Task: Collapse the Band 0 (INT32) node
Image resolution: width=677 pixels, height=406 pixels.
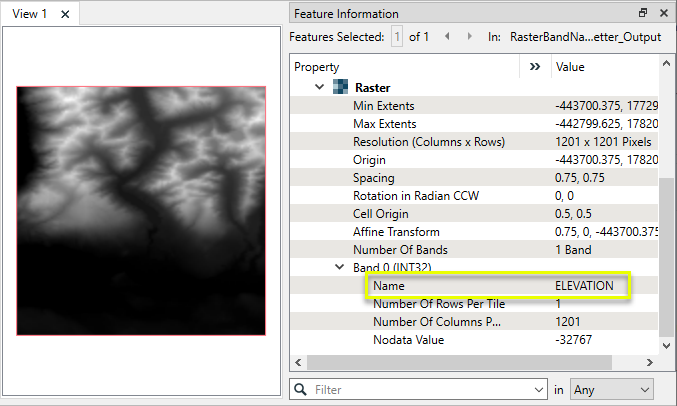Action: (x=339, y=267)
